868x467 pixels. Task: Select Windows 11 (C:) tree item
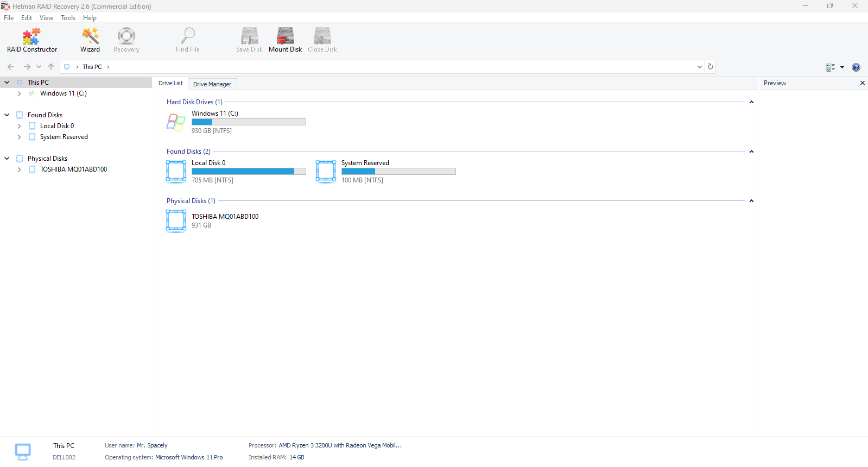click(63, 93)
